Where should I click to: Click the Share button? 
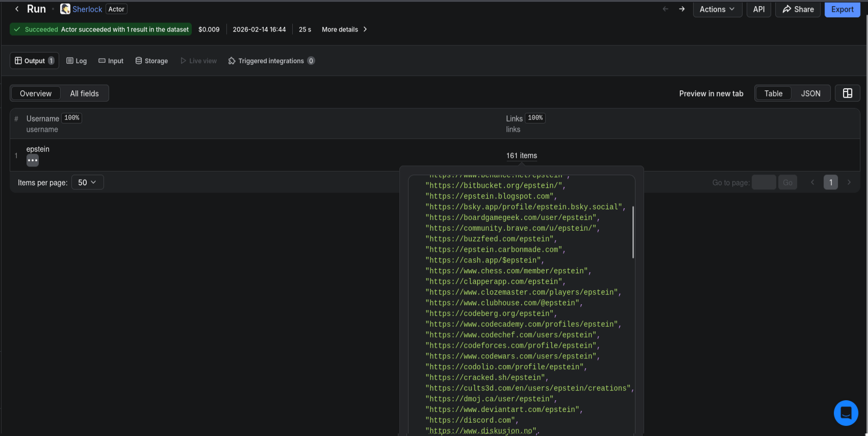pyautogui.click(x=798, y=9)
